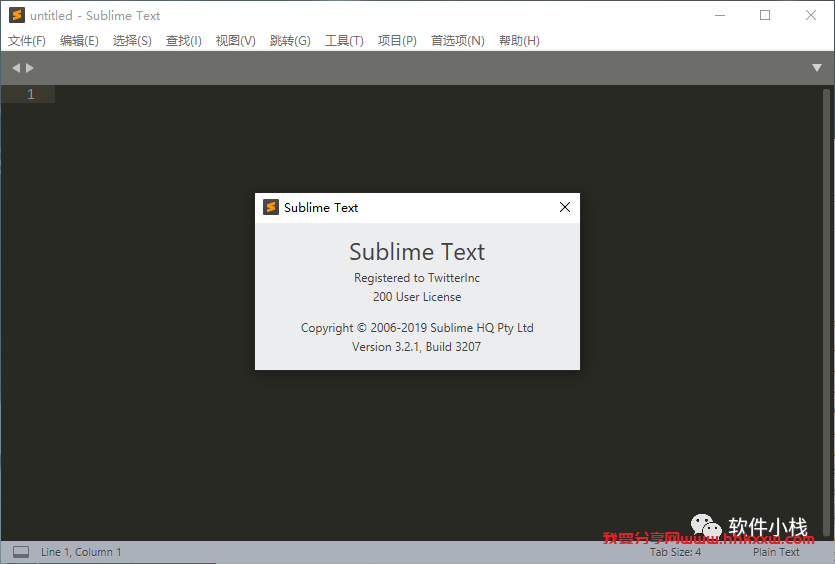This screenshot has height=564, width=835.
Task: Close the Sublime Text main window
Action: [x=811, y=15]
